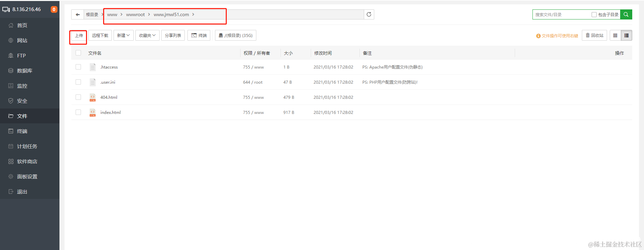This screenshot has width=644, height=250.
Task: Tick the checkbox for .user.ini
Action: point(78,82)
